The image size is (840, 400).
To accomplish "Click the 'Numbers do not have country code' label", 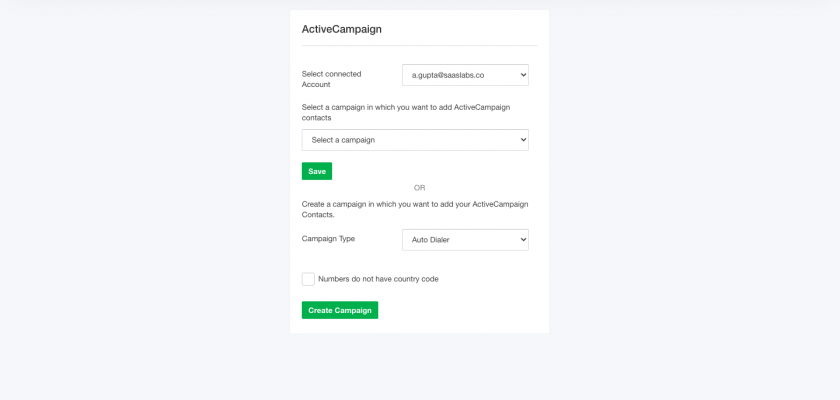I will click(378, 279).
